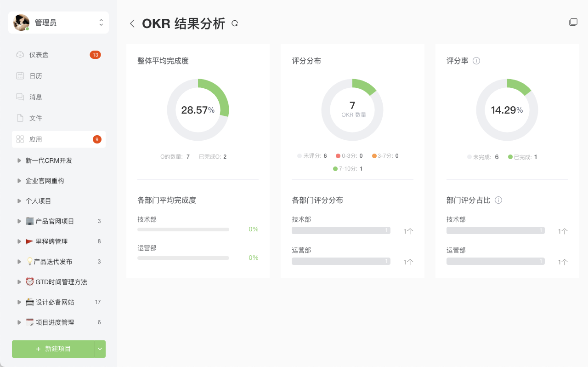Click the 14.29% 评分率 donut chart

(x=507, y=110)
